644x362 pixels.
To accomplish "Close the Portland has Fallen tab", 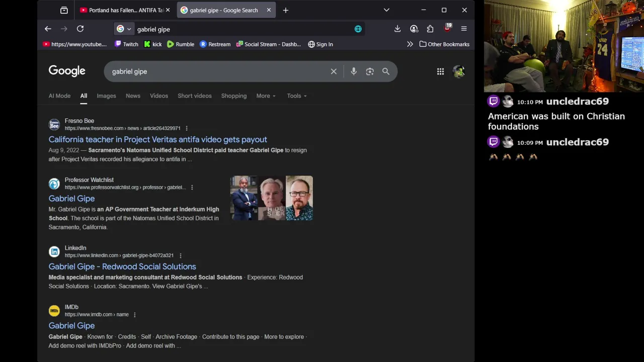I will [x=168, y=10].
